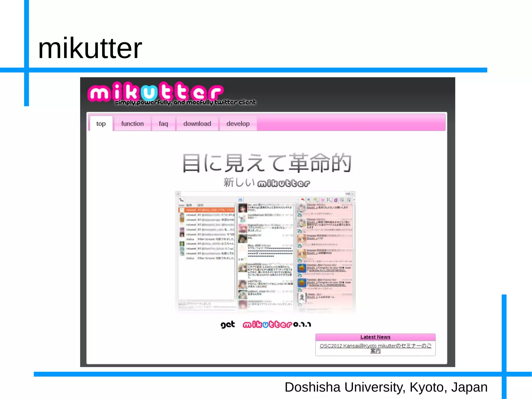Click the "1 RT" retweet count label
The width and height of the screenshot is (532, 399).
pos(241,259)
